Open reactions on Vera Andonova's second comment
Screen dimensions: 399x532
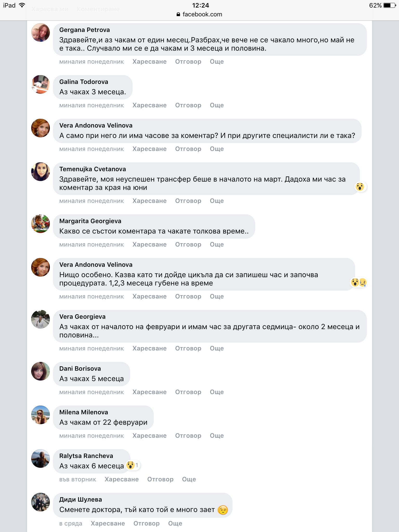(358, 282)
